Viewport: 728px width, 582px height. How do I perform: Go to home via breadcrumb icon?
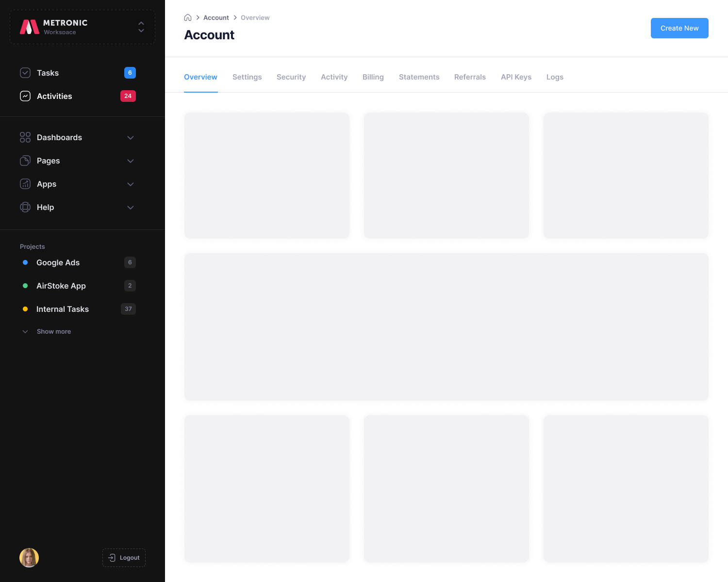[188, 17]
